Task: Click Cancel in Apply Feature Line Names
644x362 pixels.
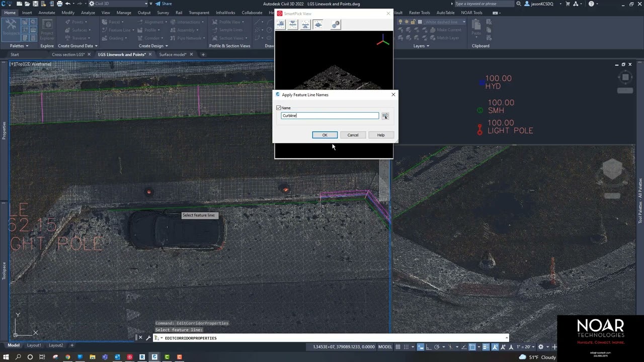Action: point(353,135)
